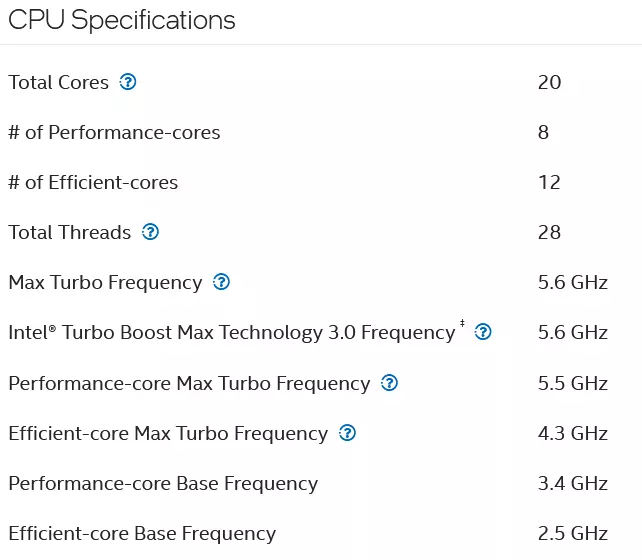This screenshot has height=560, width=642.
Task: Select the Total Cores label
Action: click(x=59, y=82)
